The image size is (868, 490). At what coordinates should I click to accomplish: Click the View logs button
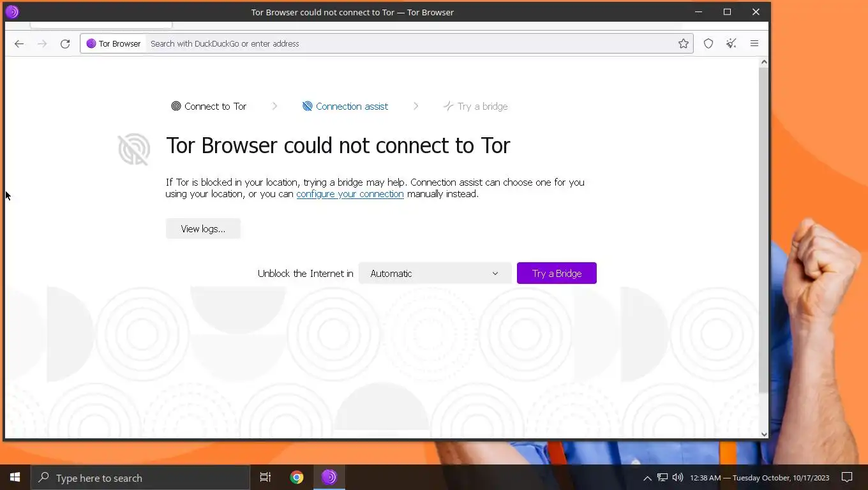[x=203, y=228]
